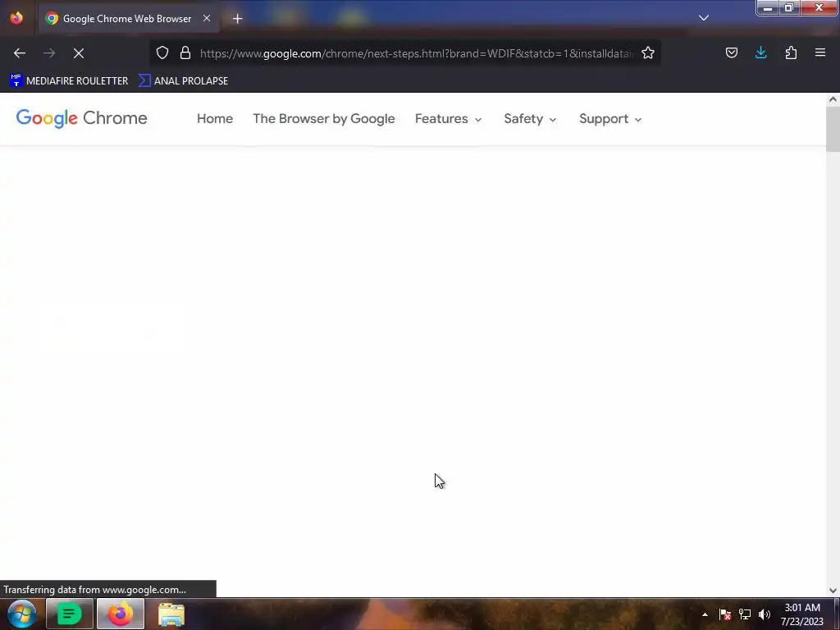Open the Downloads panel
The height and width of the screenshot is (630, 840).
(760, 52)
